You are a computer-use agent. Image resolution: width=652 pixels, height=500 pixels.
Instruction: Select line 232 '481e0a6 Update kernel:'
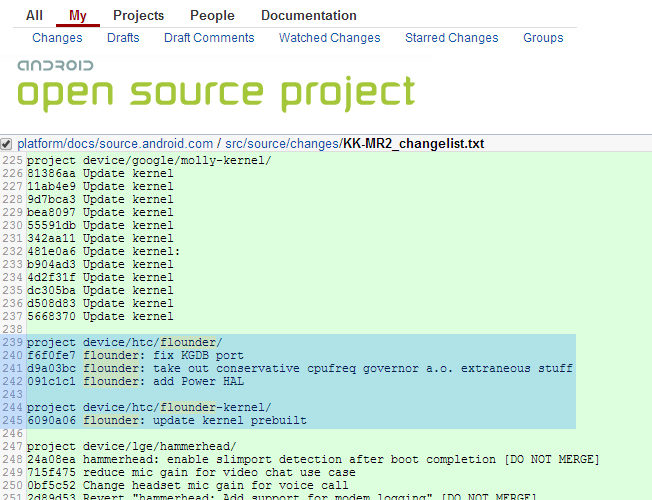click(104, 251)
